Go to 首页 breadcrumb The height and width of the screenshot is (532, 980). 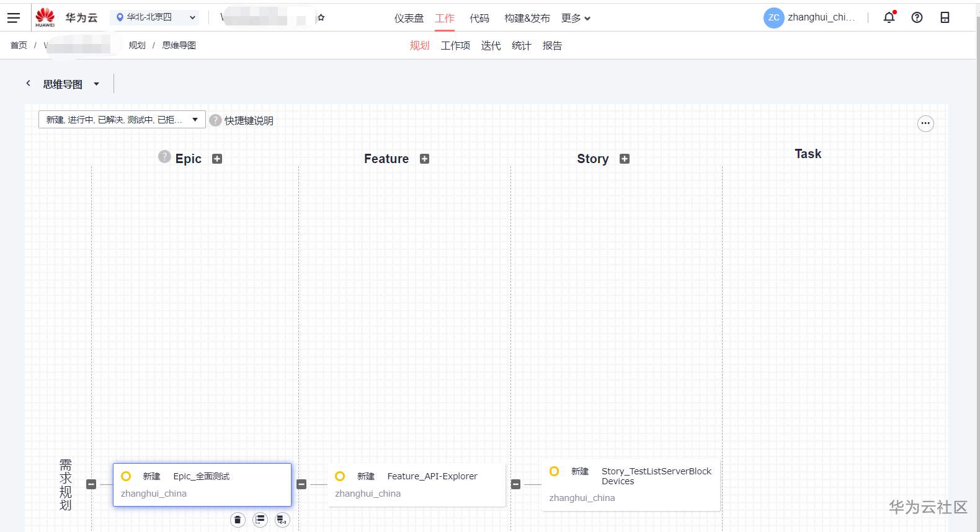pyautogui.click(x=19, y=45)
